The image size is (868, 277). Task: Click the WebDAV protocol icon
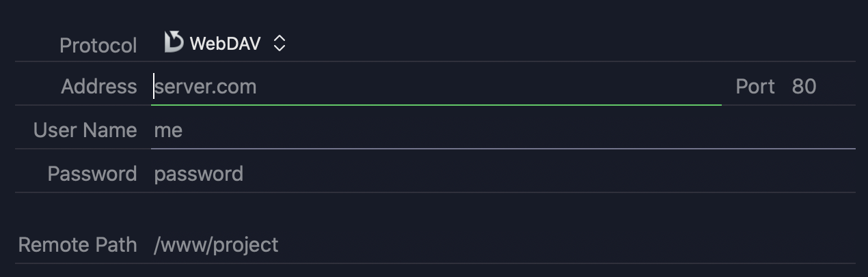click(174, 42)
